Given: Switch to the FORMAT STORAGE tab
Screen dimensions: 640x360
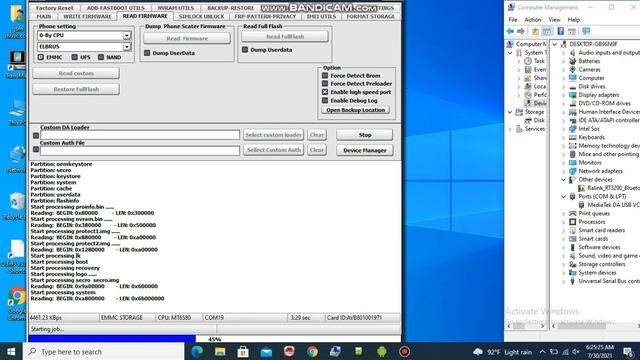Looking at the screenshot, I should [x=370, y=16].
